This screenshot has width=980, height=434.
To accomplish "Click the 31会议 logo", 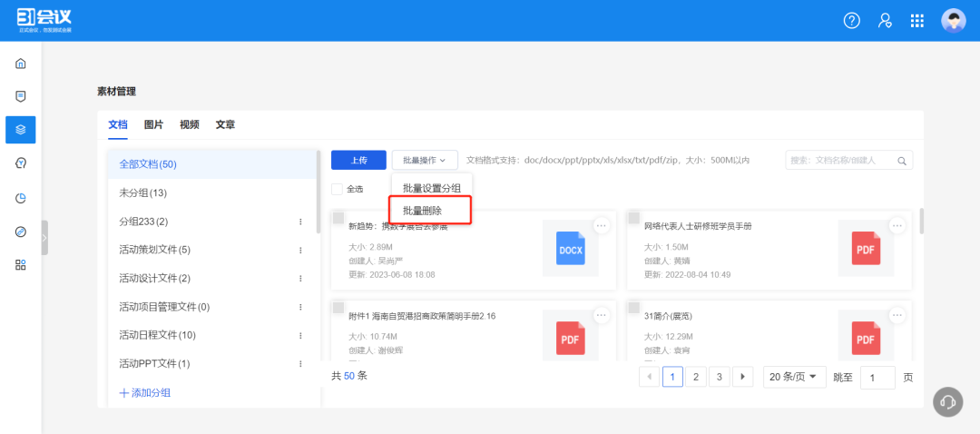I will (44, 21).
